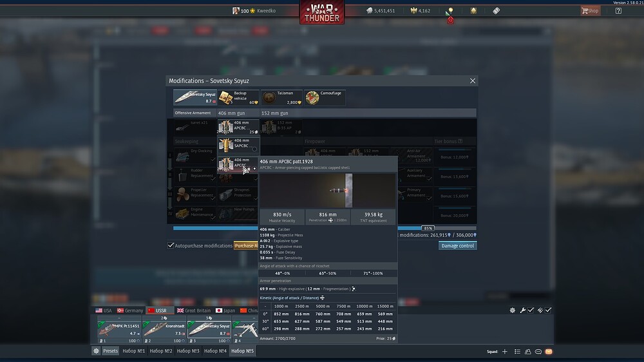Select the 406 mm APCBC shell radio
This screenshot has width=644, height=362.
point(254,169)
